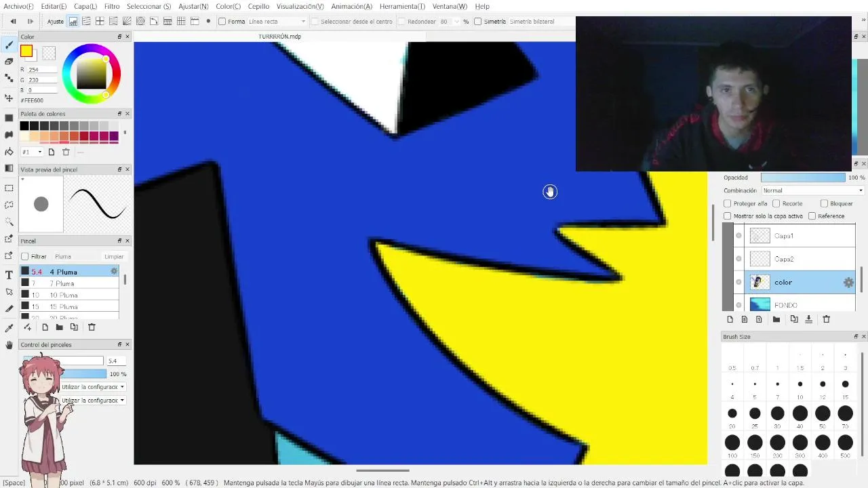
Task: Open the Línea recta shape dropdown
Action: (277, 22)
